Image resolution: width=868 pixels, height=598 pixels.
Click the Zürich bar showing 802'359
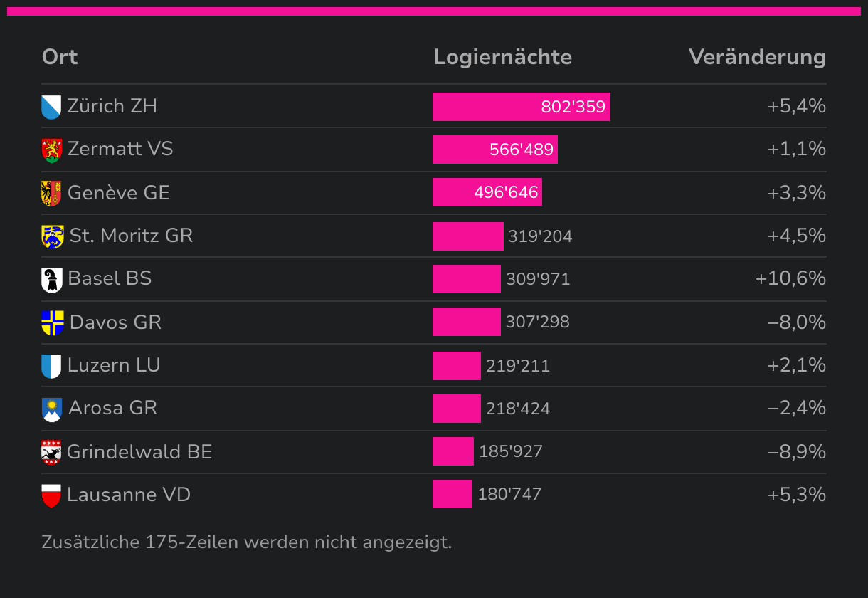522,107
